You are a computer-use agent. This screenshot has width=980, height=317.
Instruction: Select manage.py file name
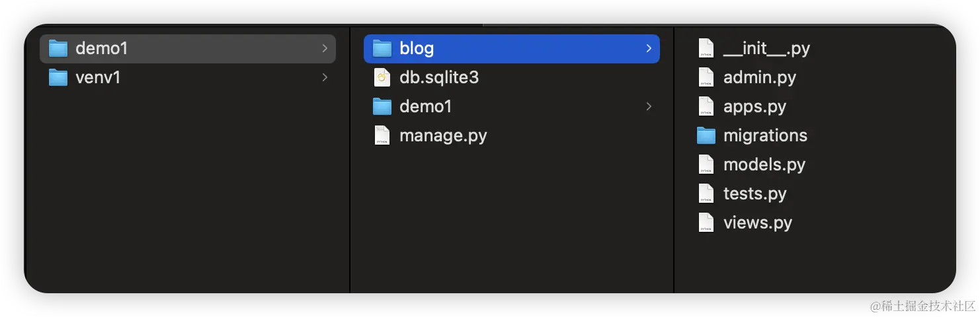tap(443, 135)
